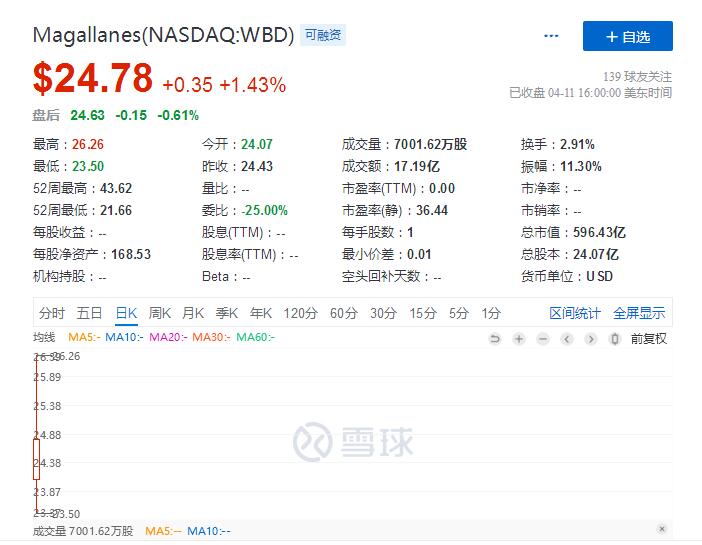Select the 周K chart tab
The height and width of the screenshot is (545, 702).
[160, 313]
